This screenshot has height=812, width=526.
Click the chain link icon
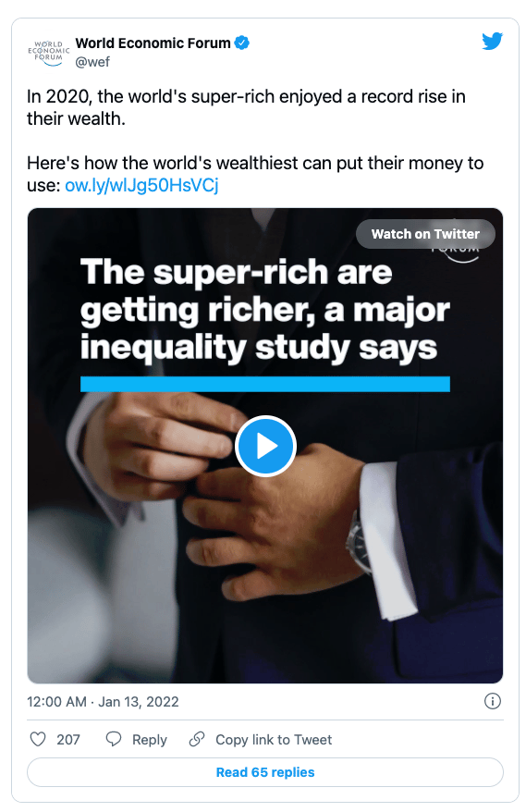tap(197, 739)
